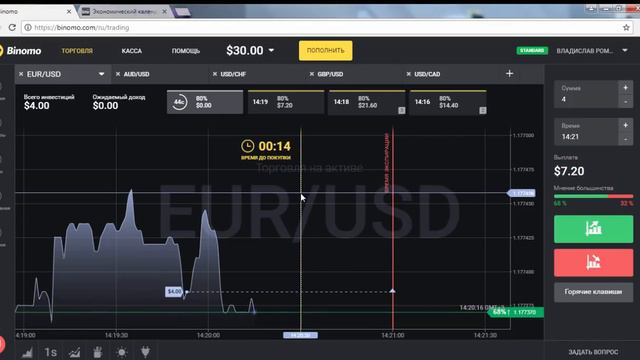
Task: Click the expiry arrow marker on red line
Action: (392, 291)
